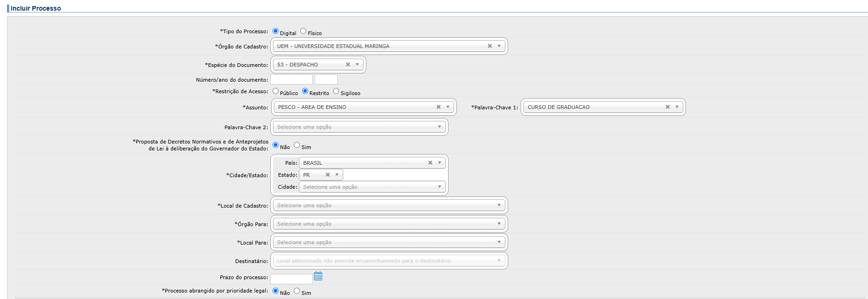The width and height of the screenshot is (868, 299).
Task: Open the Local Para dropdown
Action: pos(388,242)
